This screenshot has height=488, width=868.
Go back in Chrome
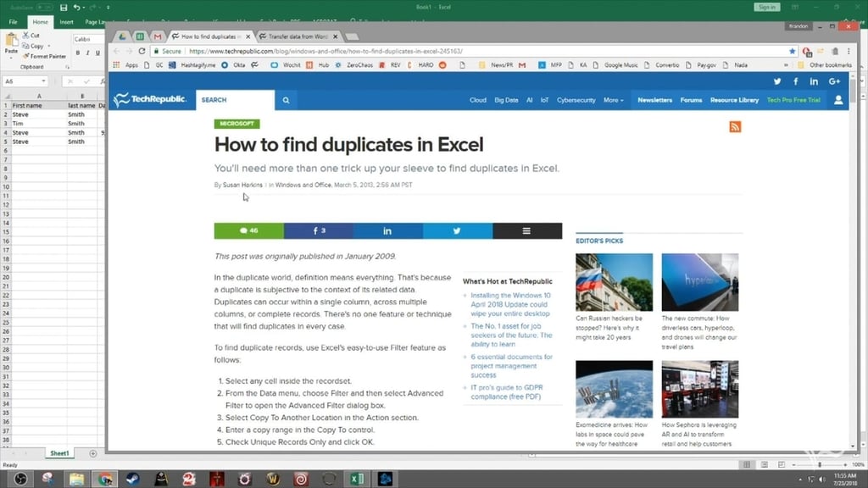[116, 51]
